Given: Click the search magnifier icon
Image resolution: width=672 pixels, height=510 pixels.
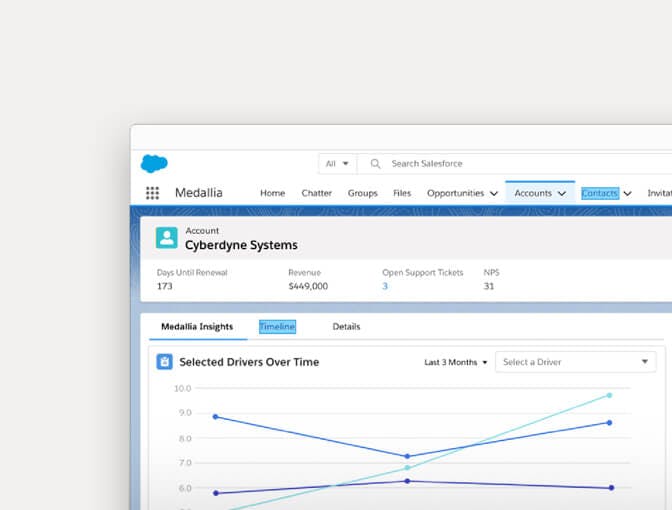Looking at the screenshot, I should (375, 164).
